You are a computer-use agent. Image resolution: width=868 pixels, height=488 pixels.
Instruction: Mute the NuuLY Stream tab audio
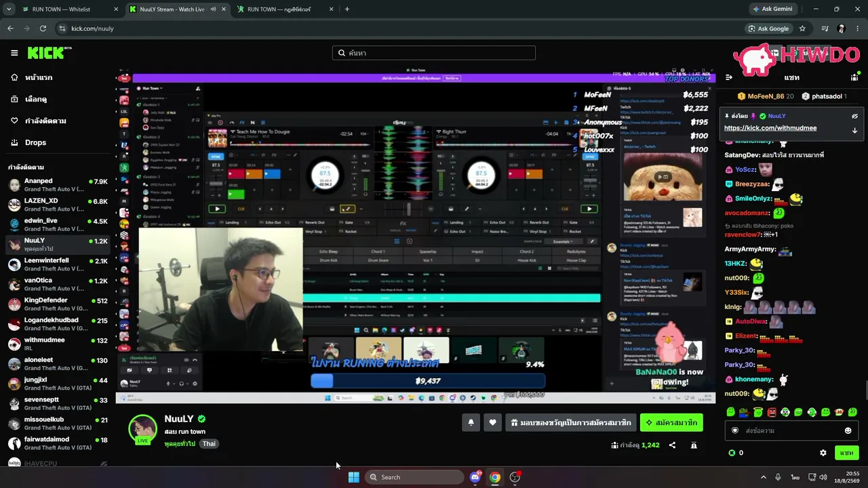(213, 9)
